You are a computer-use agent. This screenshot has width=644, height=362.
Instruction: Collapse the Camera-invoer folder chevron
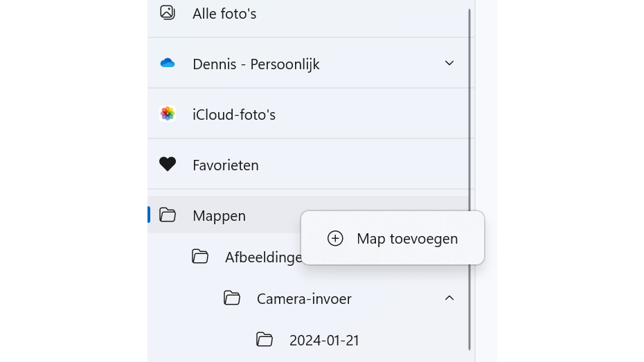coord(449,298)
